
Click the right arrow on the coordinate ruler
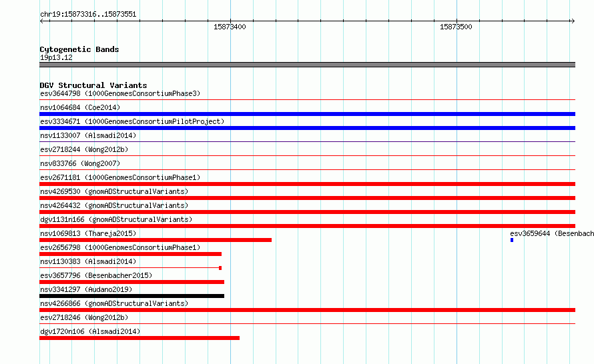coord(573,21)
